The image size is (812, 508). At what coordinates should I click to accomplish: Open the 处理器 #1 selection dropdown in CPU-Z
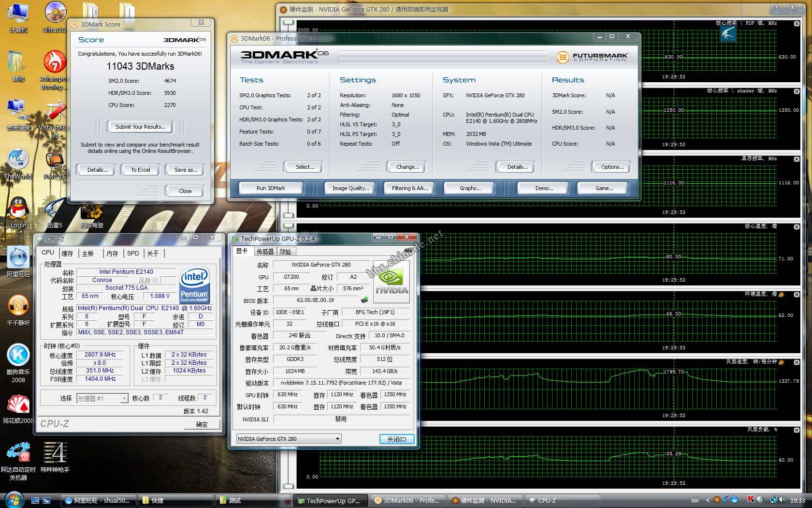[x=102, y=398]
